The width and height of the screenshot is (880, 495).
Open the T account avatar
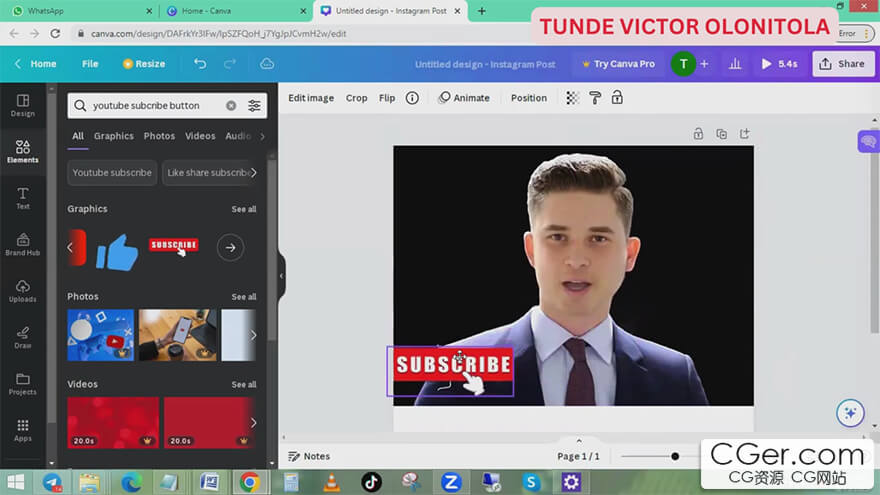pos(683,64)
